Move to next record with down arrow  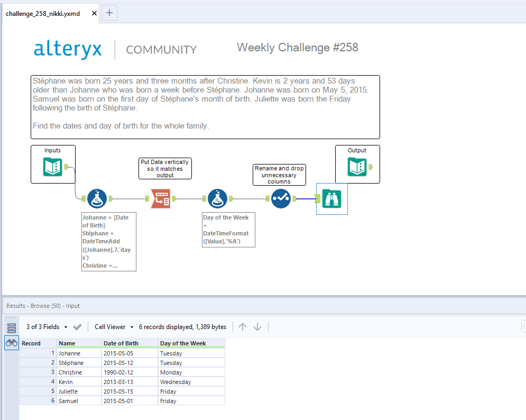pos(257,327)
